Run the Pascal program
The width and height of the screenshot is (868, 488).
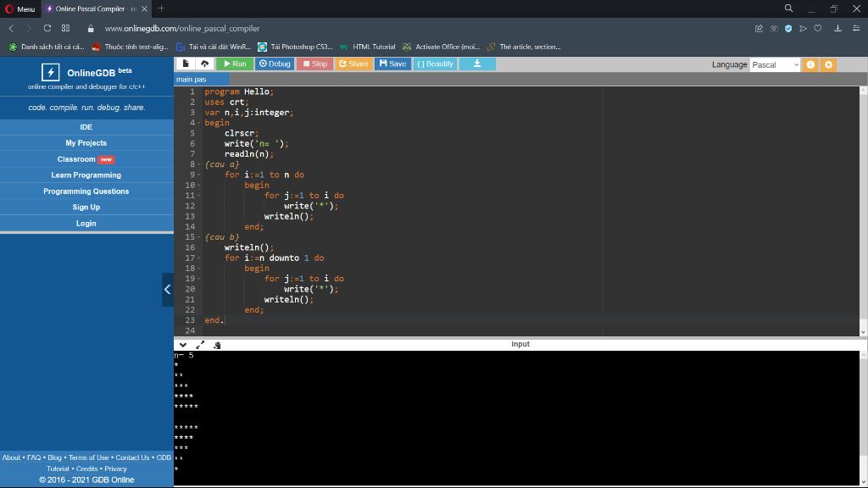235,64
